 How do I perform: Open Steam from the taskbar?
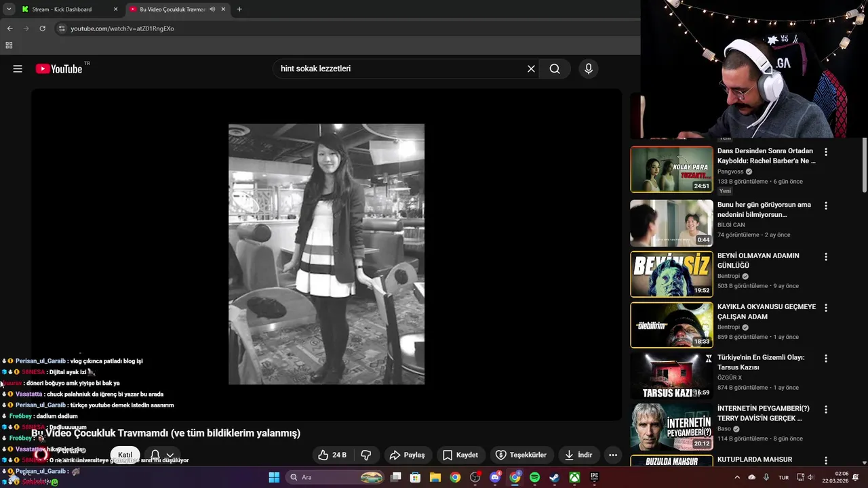click(554, 477)
